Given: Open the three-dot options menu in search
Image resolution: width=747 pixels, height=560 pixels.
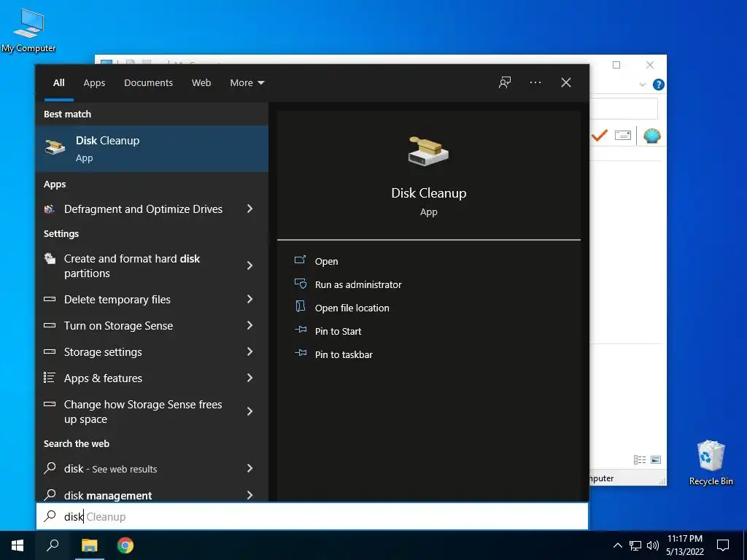Looking at the screenshot, I should point(535,82).
